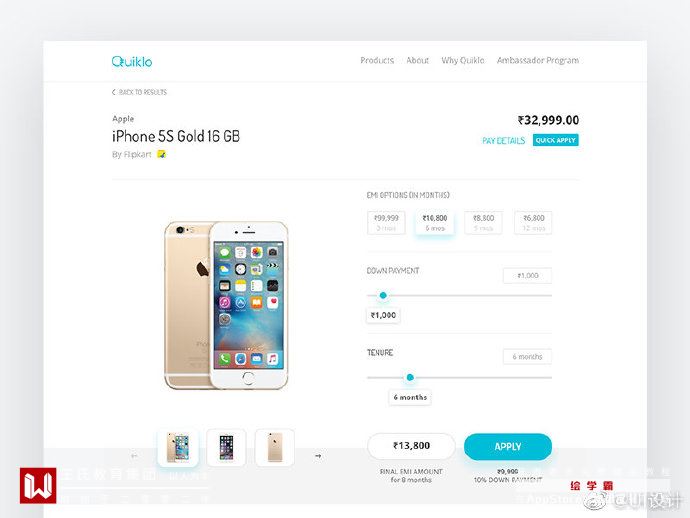Open the Products menu item
Viewport: 690px width, 518px height.
(377, 60)
